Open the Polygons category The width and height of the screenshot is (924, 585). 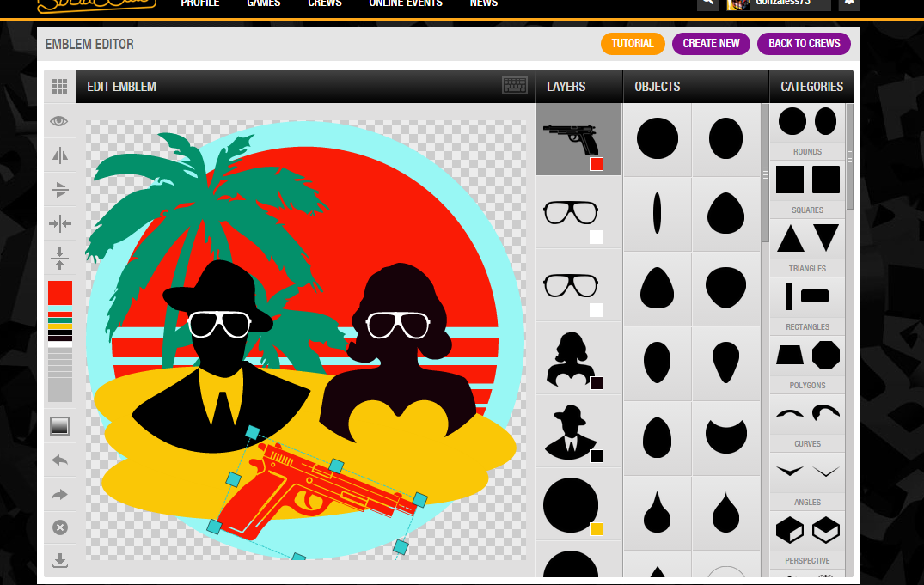coord(807,363)
